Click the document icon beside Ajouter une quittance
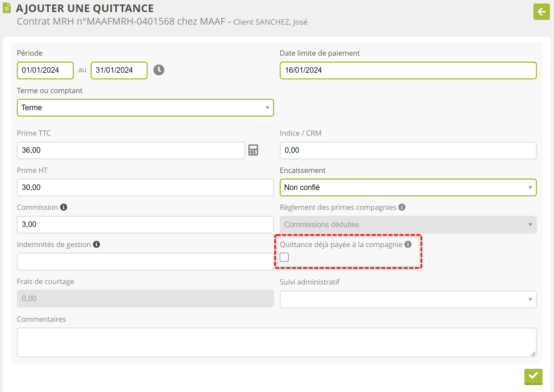 [7, 8]
